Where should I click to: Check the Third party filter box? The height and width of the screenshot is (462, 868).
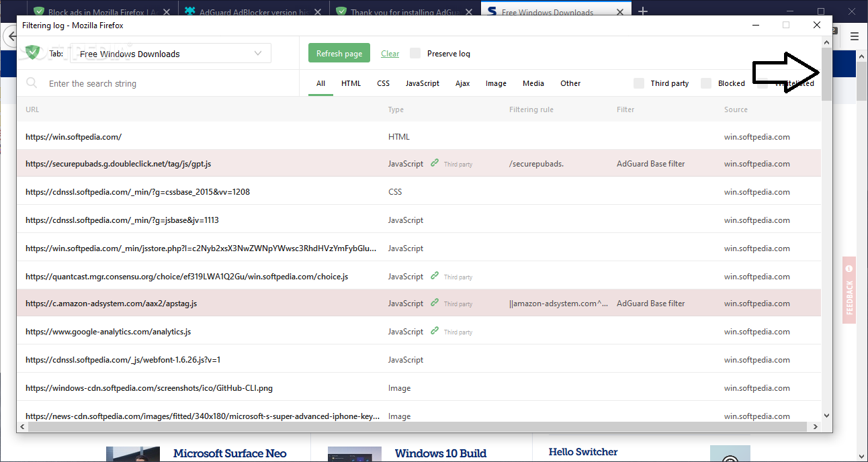pos(639,83)
